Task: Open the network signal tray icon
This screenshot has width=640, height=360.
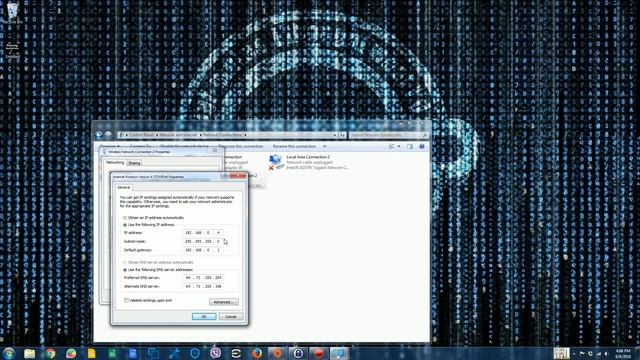Action: (598, 354)
